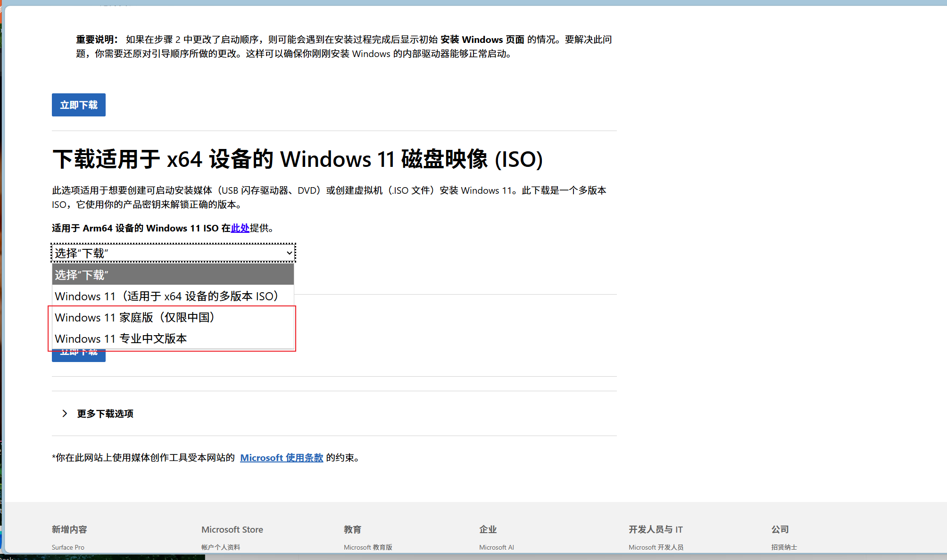The width and height of the screenshot is (947, 560).
Task: Select the highlighted 选择"下载" option in list
Action: pos(173,274)
